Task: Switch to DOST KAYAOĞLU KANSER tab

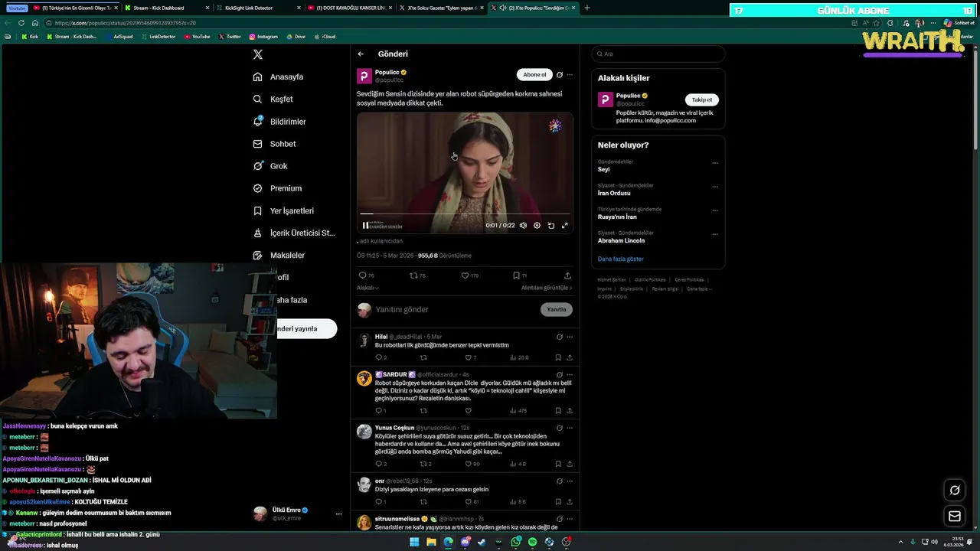Action: tap(351, 8)
